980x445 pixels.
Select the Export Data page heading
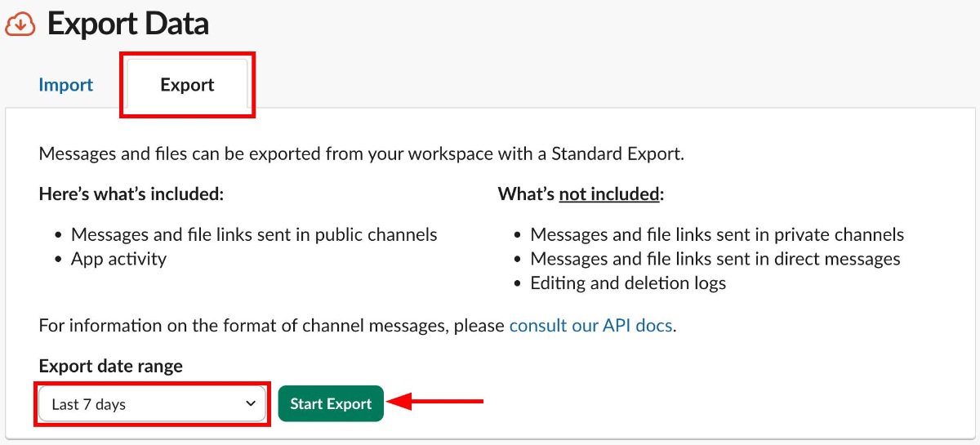click(x=128, y=24)
